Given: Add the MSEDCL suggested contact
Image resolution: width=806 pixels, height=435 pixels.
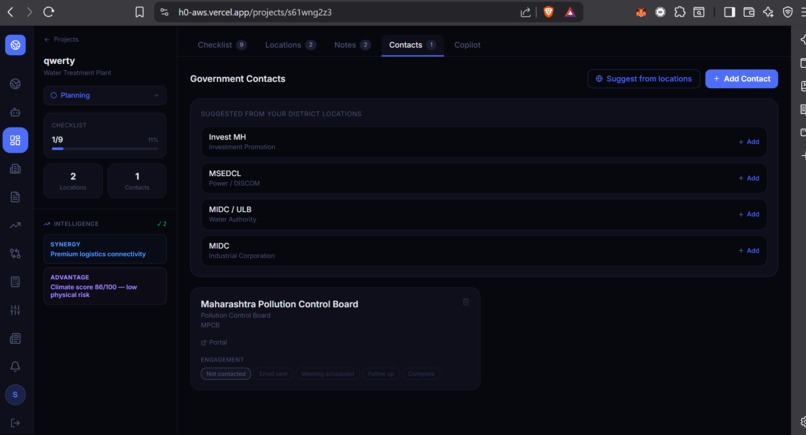Looking at the screenshot, I should [749, 178].
